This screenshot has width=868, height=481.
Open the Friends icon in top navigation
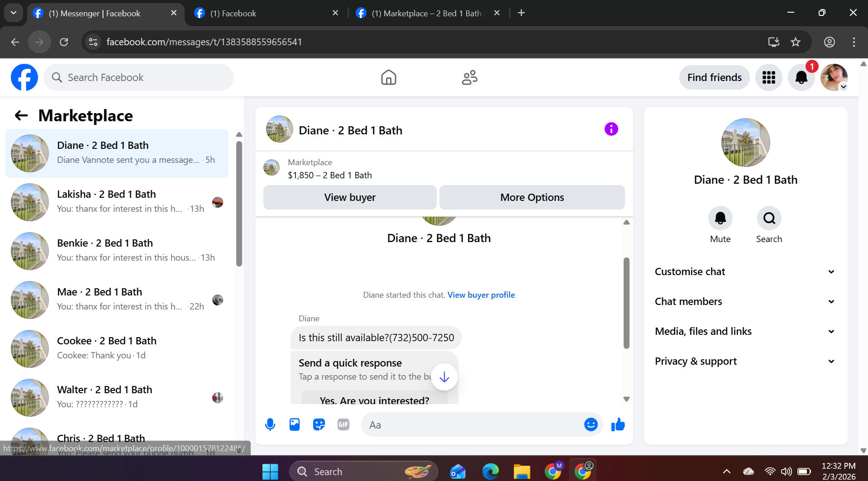(470, 77)
